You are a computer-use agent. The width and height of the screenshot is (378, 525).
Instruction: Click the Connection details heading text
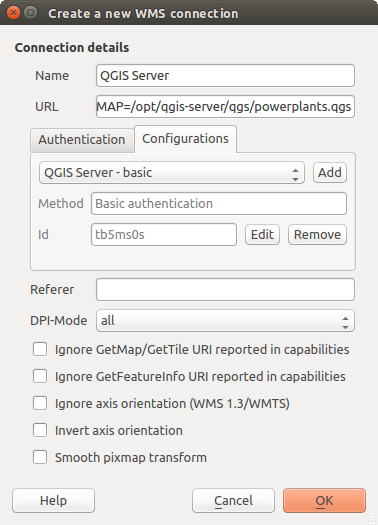coord(72,48)
